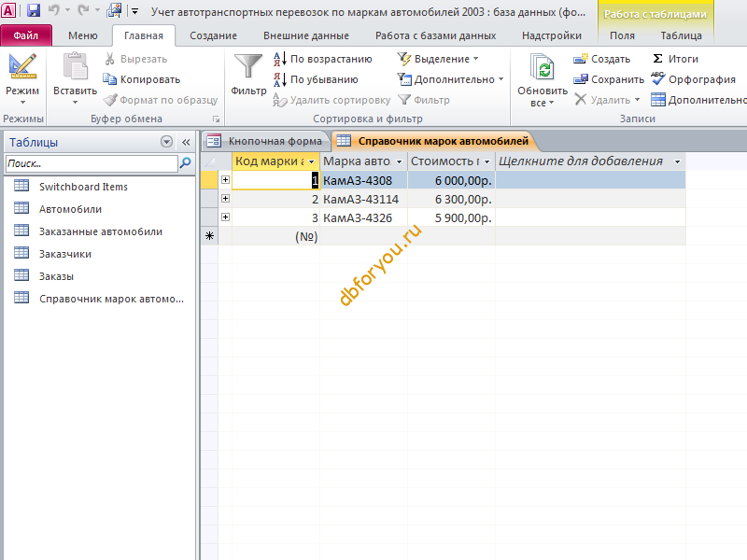Screen dimensions: 747x560
Task: Switch to the Кнопочная форма document tab
Action: 266,141
